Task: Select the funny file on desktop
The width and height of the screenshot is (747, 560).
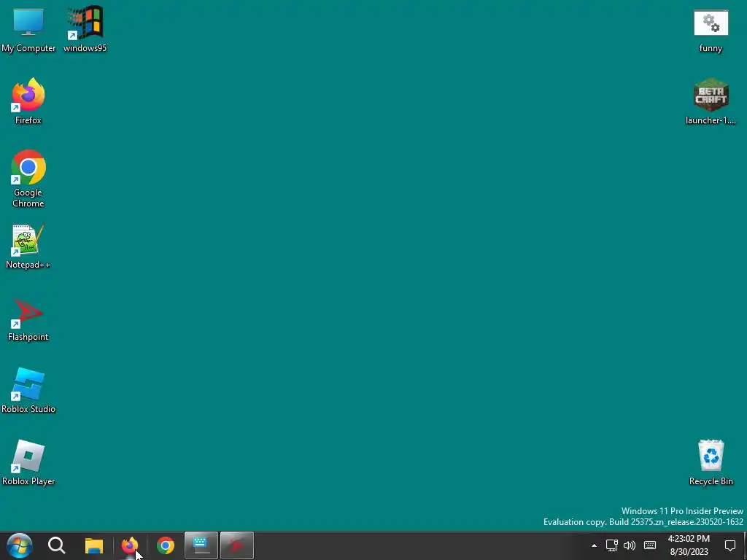Action: pos(711,31)
